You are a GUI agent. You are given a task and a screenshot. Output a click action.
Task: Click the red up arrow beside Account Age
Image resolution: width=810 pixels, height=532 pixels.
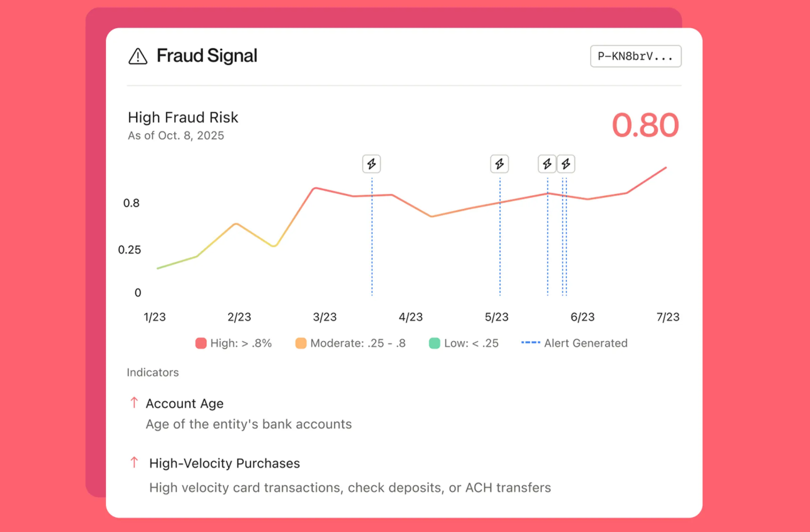pyautogui.click(x=133, y=402)
